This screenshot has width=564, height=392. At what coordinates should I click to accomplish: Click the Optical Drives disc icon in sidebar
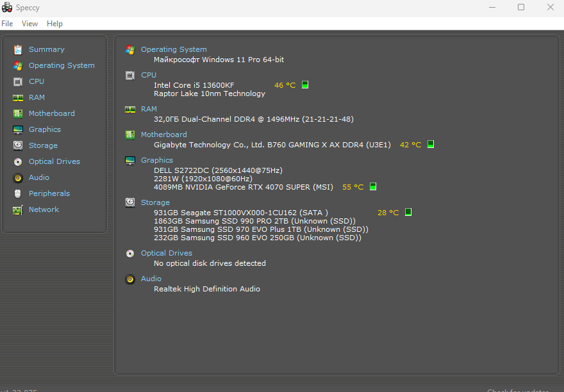coord(17,161)
